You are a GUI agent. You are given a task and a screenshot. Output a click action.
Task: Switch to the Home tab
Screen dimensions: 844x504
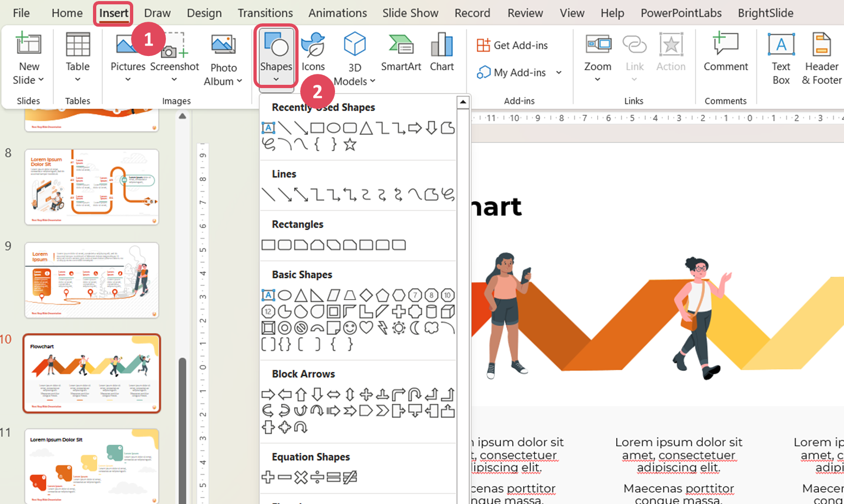coord(67,13)
